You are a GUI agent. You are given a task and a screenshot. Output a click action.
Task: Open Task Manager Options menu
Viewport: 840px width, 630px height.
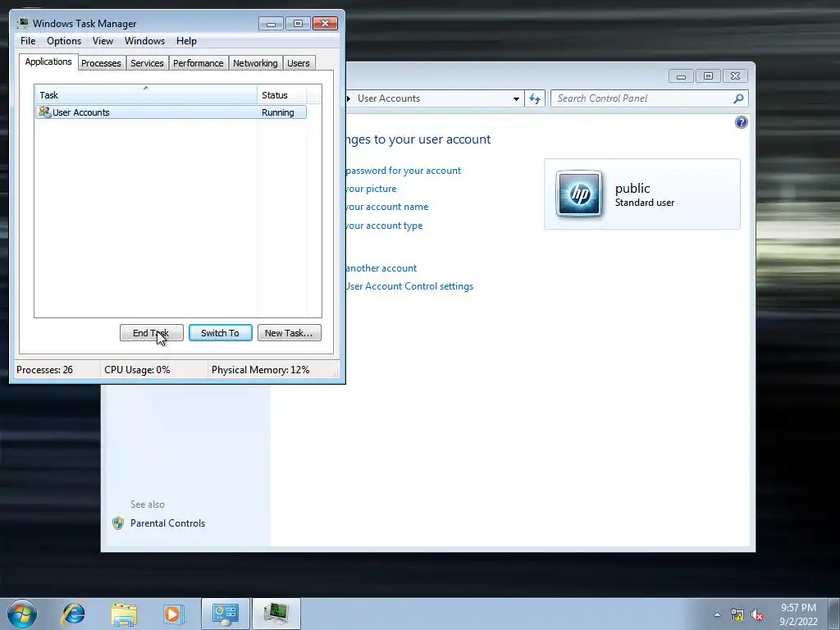(64, 41)
